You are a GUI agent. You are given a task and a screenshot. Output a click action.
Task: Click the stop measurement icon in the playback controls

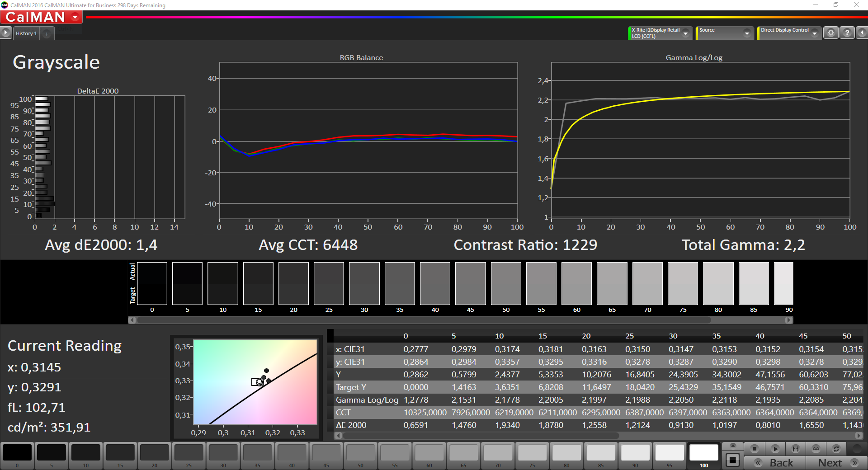[x=754, y=449]
